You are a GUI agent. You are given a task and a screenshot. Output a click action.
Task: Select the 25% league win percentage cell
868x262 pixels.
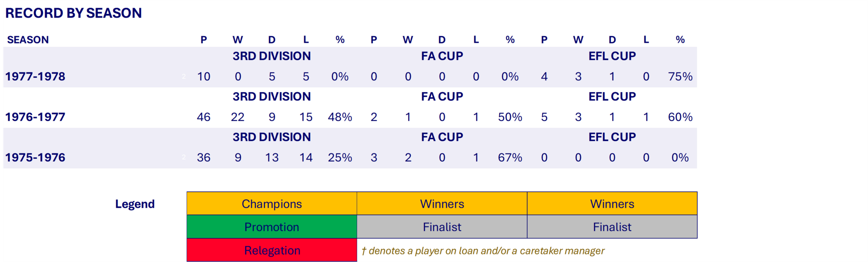(340, 158)
